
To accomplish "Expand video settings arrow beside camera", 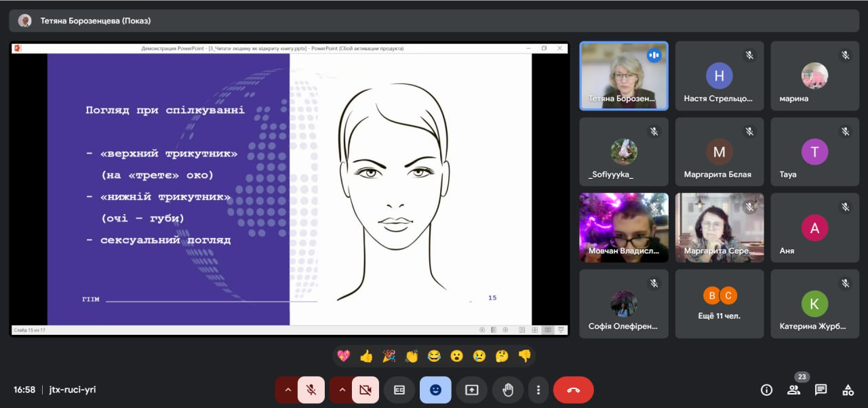I will pos(342,390).
